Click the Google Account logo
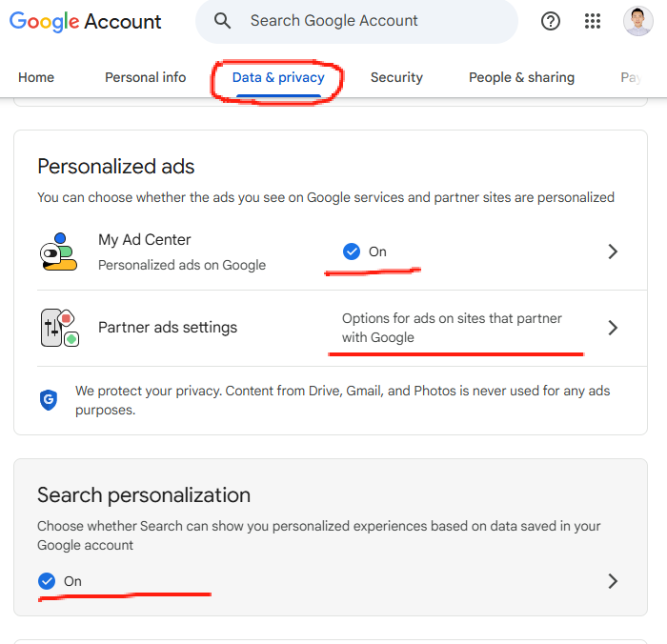 (x=86, y=21)
